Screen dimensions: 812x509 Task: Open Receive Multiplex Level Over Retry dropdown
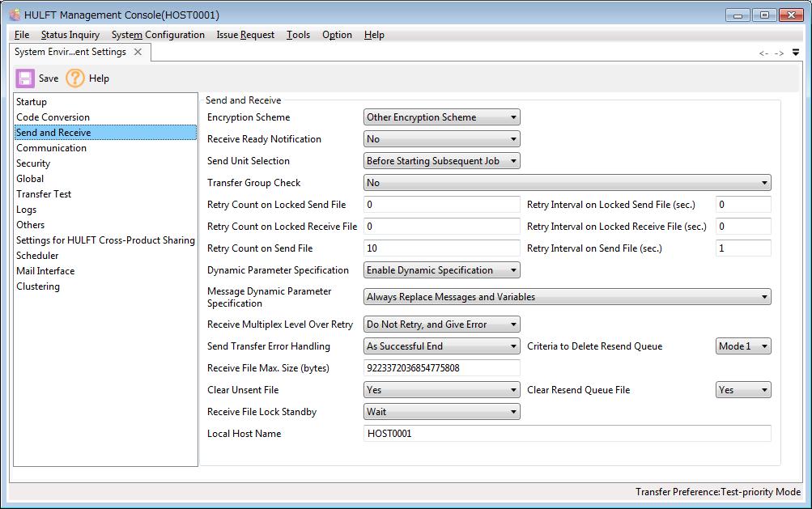[x=442, y=324]
